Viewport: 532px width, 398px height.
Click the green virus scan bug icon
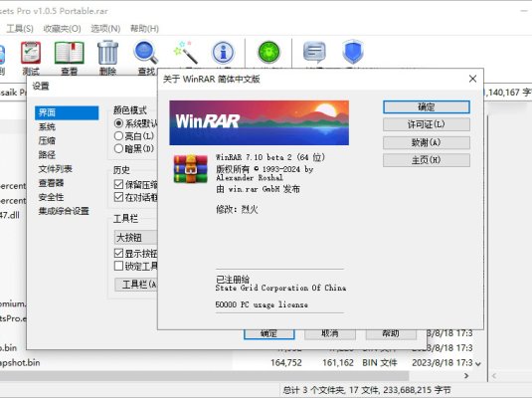coord(268,53)
